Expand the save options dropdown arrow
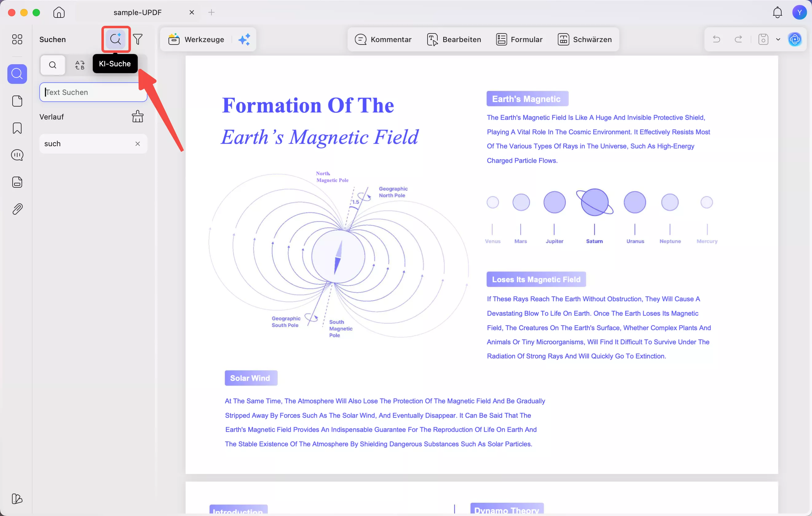The image size is (812, 516). click(778, 39)
